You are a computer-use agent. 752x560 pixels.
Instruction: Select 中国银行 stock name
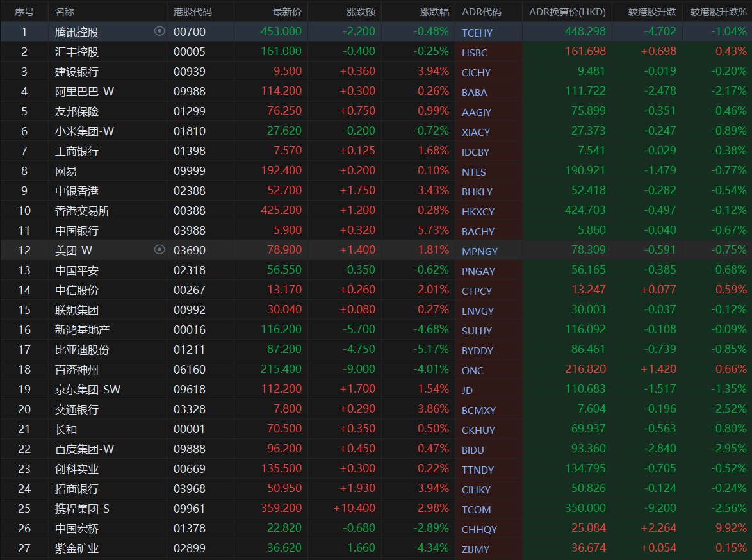[x=77, y=230]
